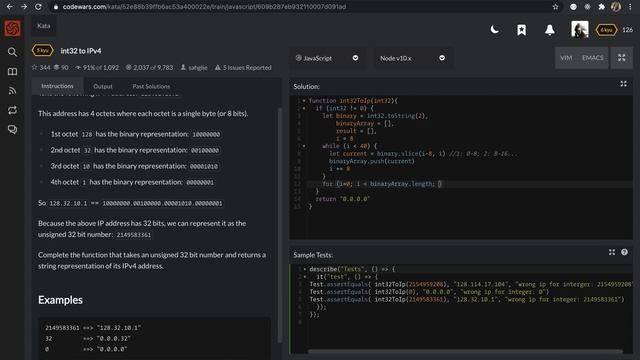Open the author link sahglie
This screenshot has width=640, height=360.
(x=194, y=67)
